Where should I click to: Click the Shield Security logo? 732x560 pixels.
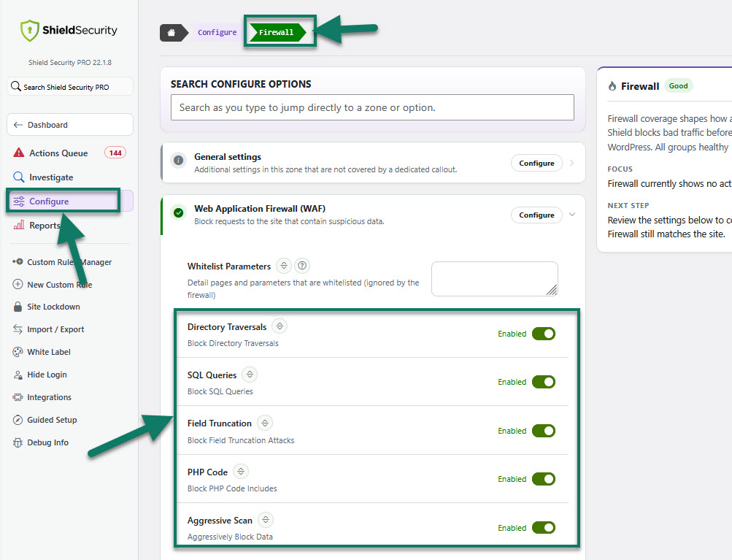pos(69,31)
